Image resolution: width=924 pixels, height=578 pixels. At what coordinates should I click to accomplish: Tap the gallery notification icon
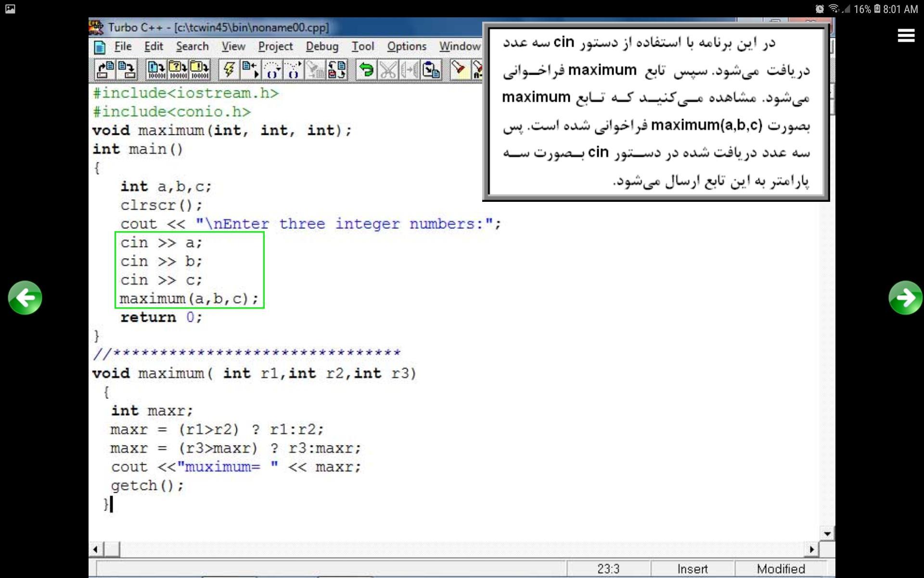point(10,9)
